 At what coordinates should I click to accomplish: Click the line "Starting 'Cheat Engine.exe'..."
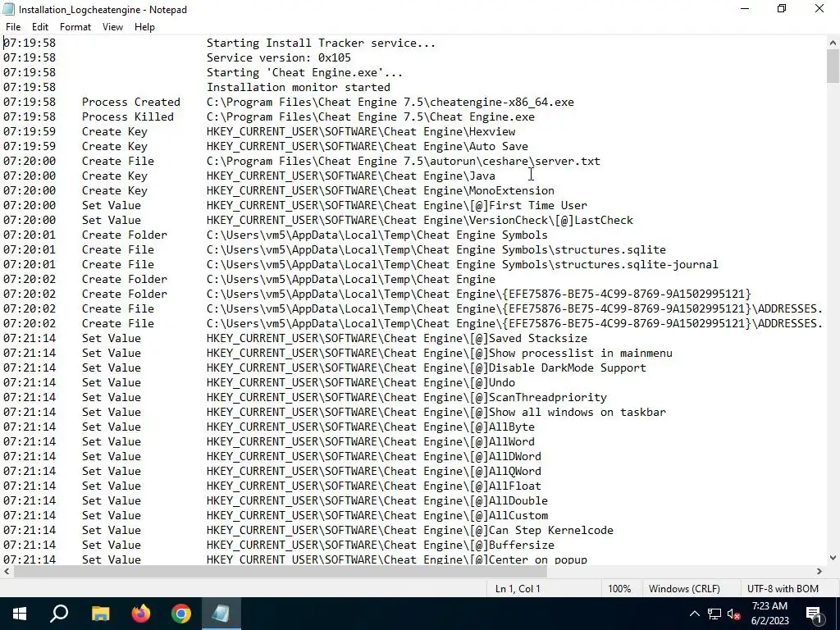click(x=304, y=72)
